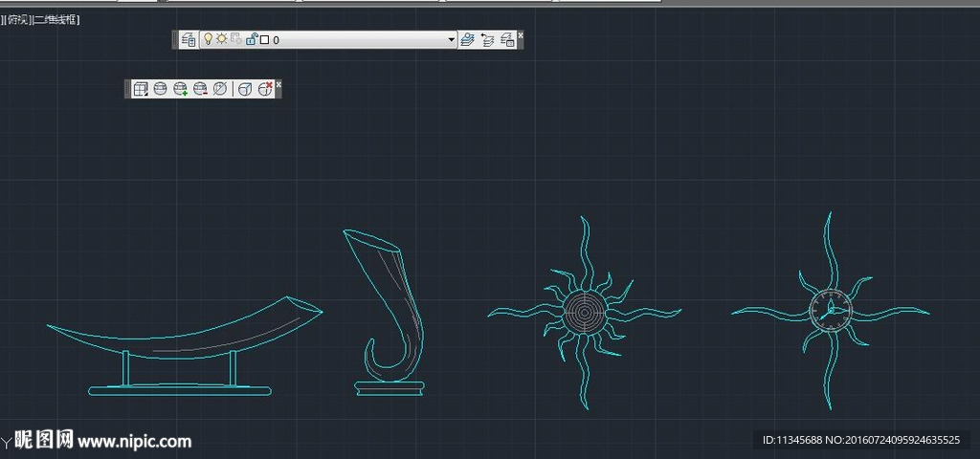The height and width of the screenshot is (459, 980).
Task: Open the 二维线框 visual style menu
Action: [x=56, y=20]
